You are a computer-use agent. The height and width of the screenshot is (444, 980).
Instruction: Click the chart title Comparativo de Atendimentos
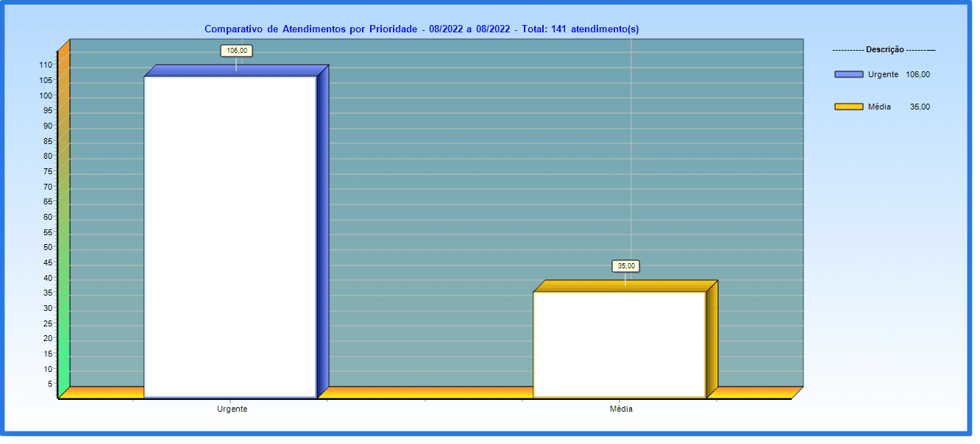click(x=422, y=29)
